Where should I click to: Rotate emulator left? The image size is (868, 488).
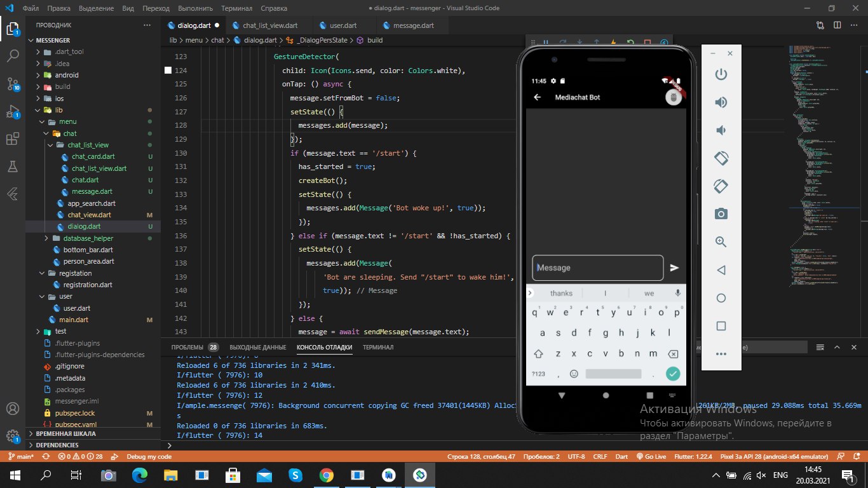721,158
